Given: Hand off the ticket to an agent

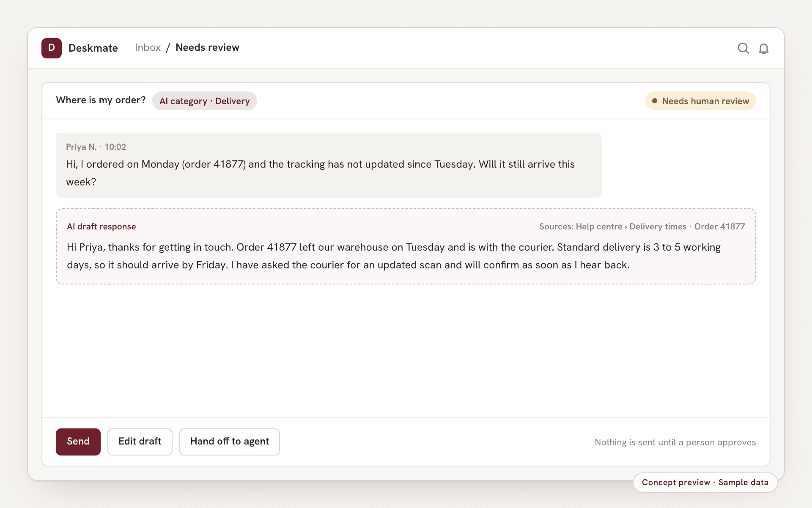Looking at the screenshot, I should tap(230, 442).
